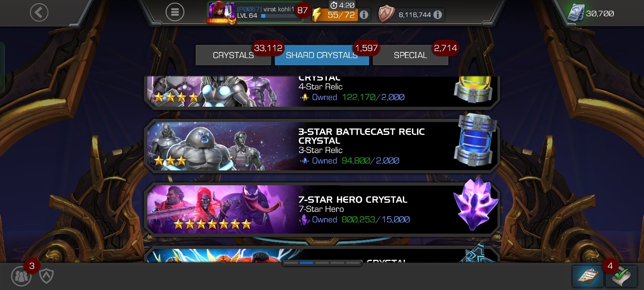Open the 3-Star Battlecast Relic Crystal
The width and height of the screenshot is (644, 290).
[322, 145]
